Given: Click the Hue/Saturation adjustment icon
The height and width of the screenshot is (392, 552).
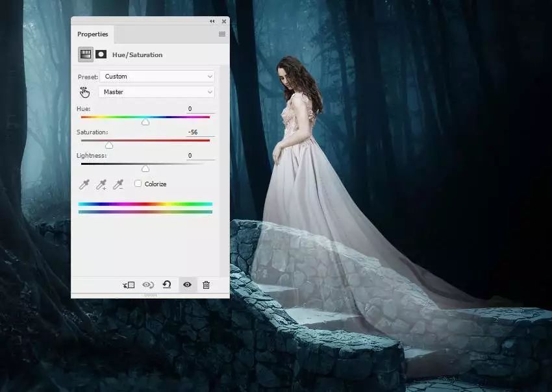Looking at the screenshot, I should (86, 55).
